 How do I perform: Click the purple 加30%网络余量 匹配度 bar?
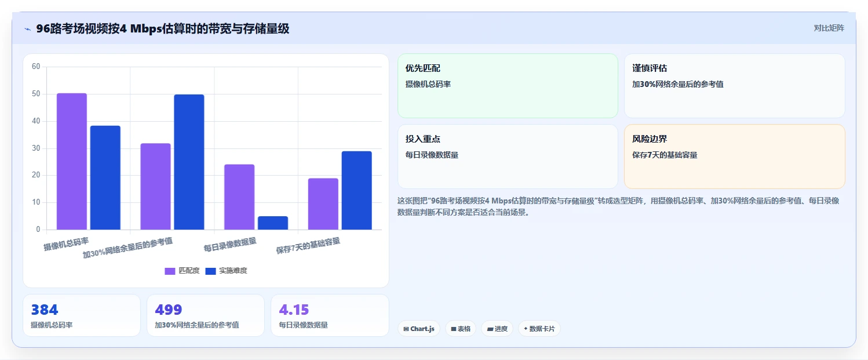pos(155,186)
